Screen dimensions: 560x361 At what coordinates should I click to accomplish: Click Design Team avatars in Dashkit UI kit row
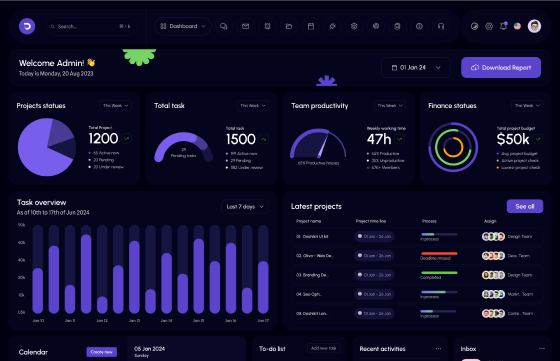pyautogui.click(x=493, y=236)
